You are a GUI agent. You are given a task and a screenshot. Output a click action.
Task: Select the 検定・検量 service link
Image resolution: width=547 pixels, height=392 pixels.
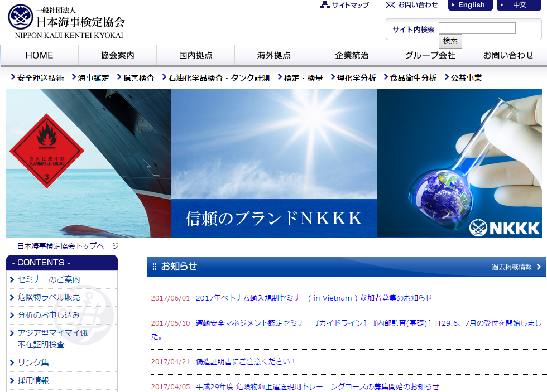tap(303, 78)
